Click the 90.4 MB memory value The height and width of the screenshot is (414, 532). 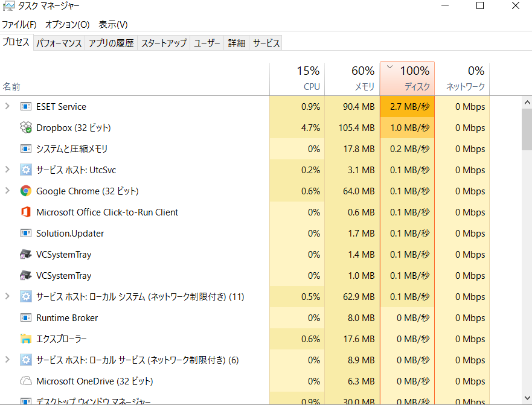click(x=359, y=106)
